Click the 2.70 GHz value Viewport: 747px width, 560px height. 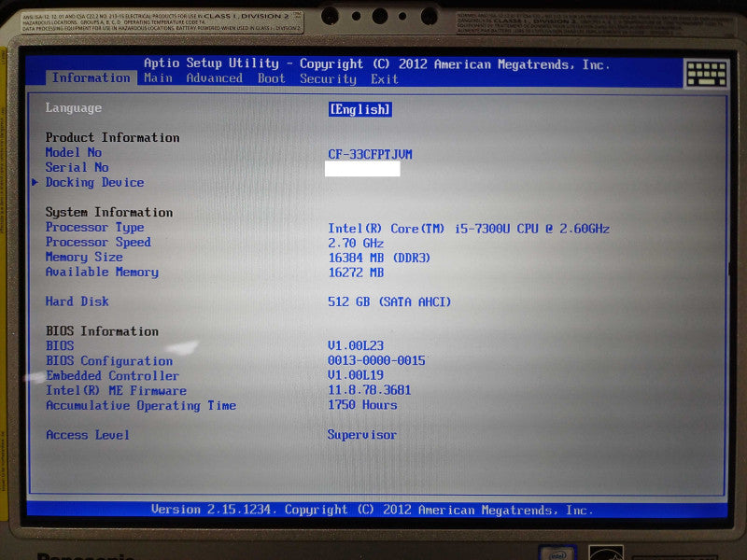pyautogui.click(x=356, y=244)
